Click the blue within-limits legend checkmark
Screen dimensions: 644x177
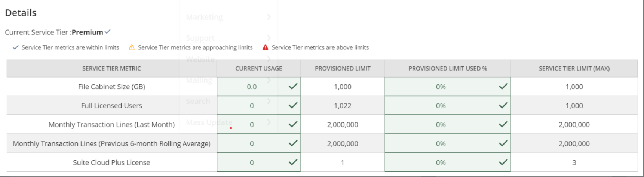(15, 47)
